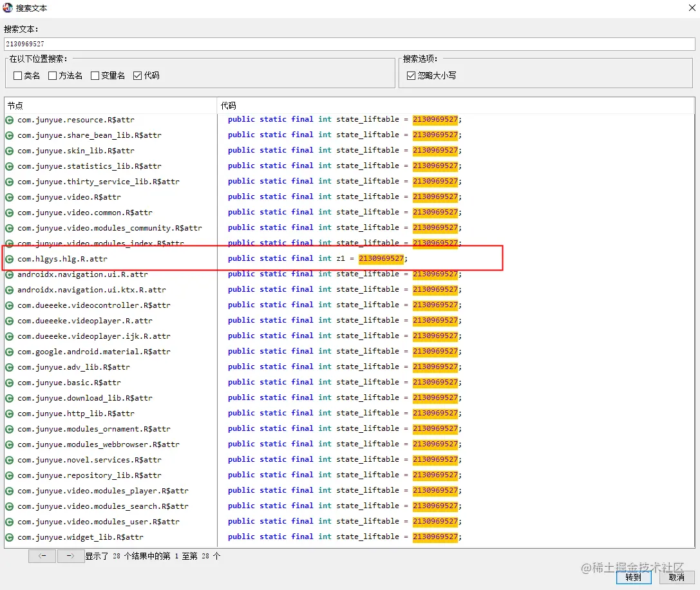This screenshot has width=700, height=590.
Task: Click class icon beside com.junyue.modules_ornament.R$attr
Action: [x=9, y=429]
